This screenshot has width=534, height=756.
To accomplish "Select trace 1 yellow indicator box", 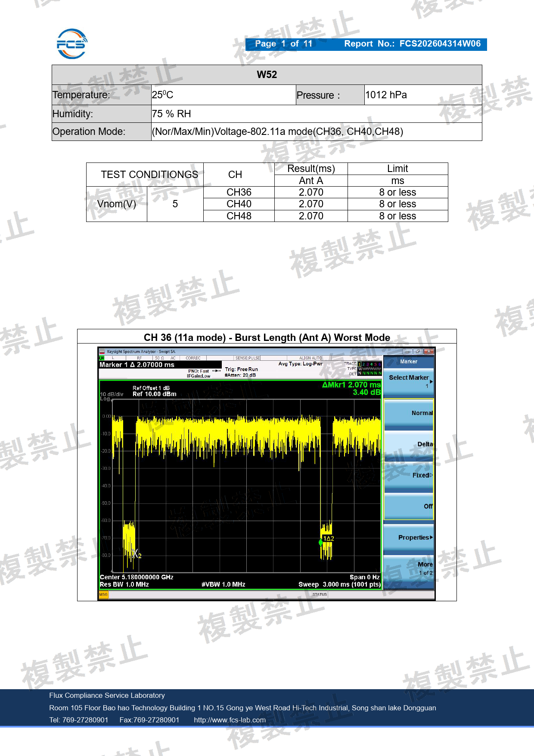I will tap(360, 364).
